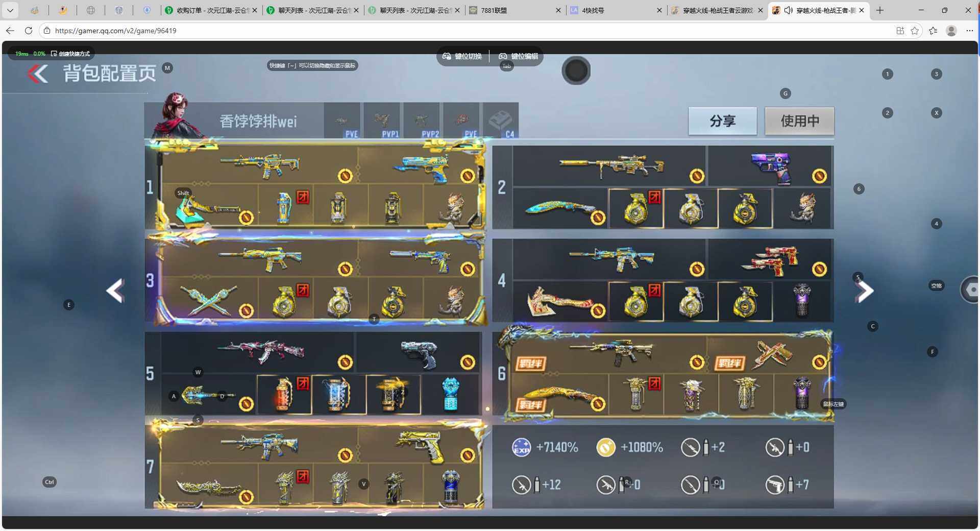Screen dimensions: 980x531
Task: Show previous backpack page with left arrow
Action: click(x=115, y=291)
